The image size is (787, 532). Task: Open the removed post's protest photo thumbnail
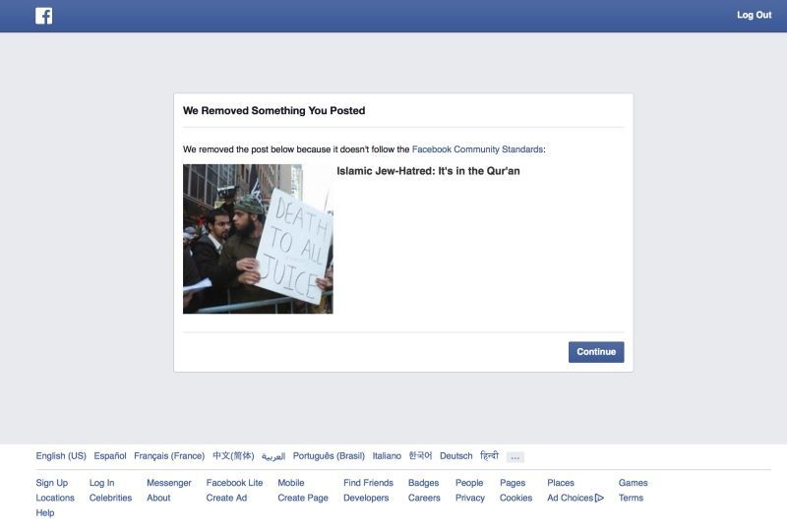pos(258,239)
